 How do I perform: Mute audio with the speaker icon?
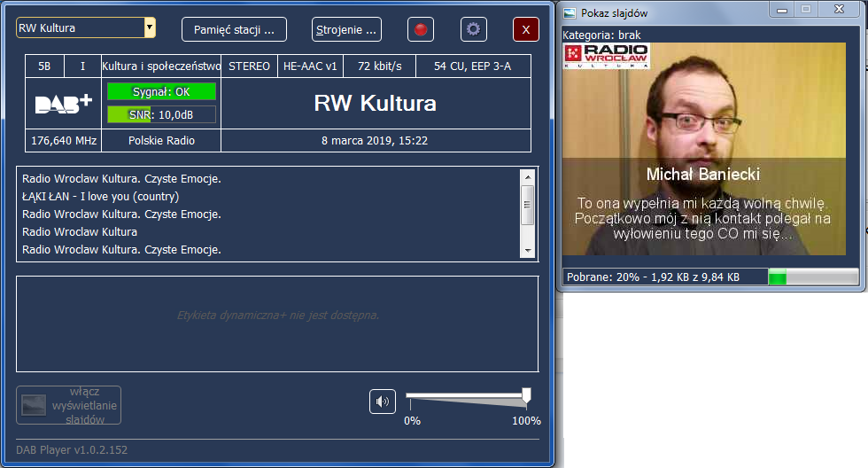[383, 402]
